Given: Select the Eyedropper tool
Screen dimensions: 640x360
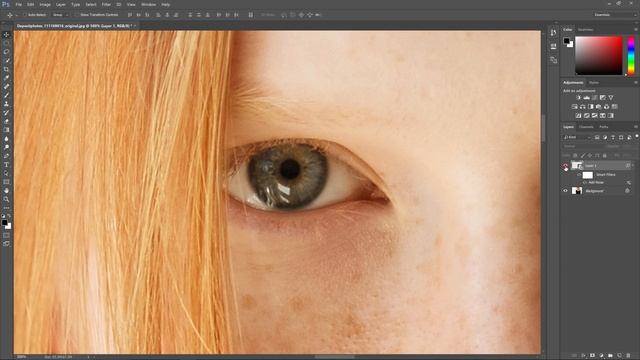Looking at the screenshot, I should [6, 78].
